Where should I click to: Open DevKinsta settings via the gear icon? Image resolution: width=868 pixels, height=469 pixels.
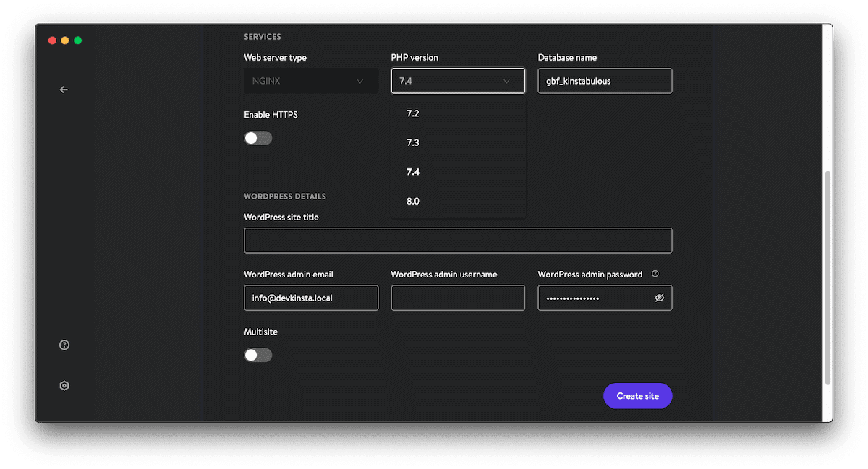(x=64, y=385)
